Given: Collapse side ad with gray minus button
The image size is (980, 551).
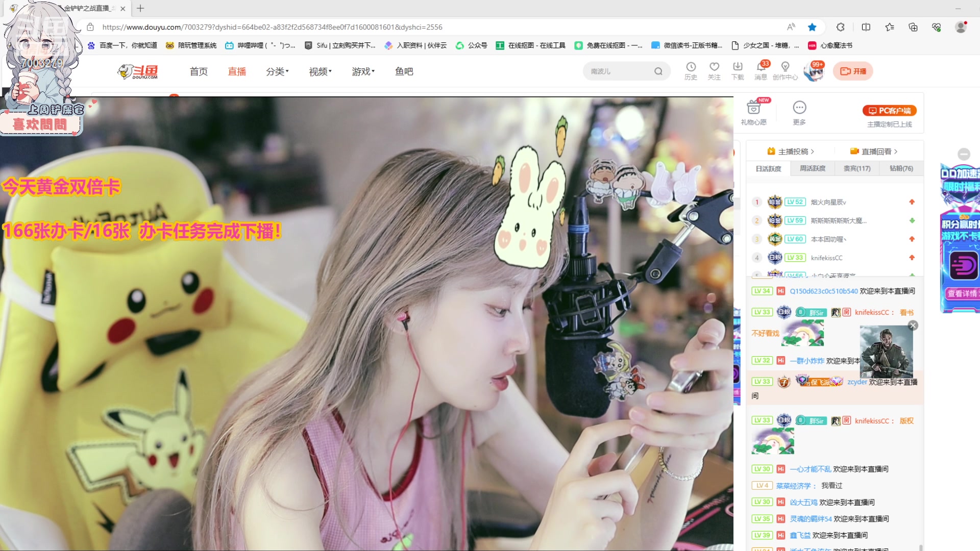Looking at the screenshot, I should tap(964, 154).
